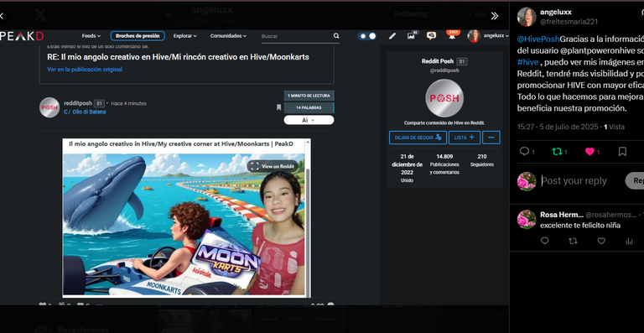
Task: Click the RE: Il mio angolo creativo title
Action: tap(178, 57)
